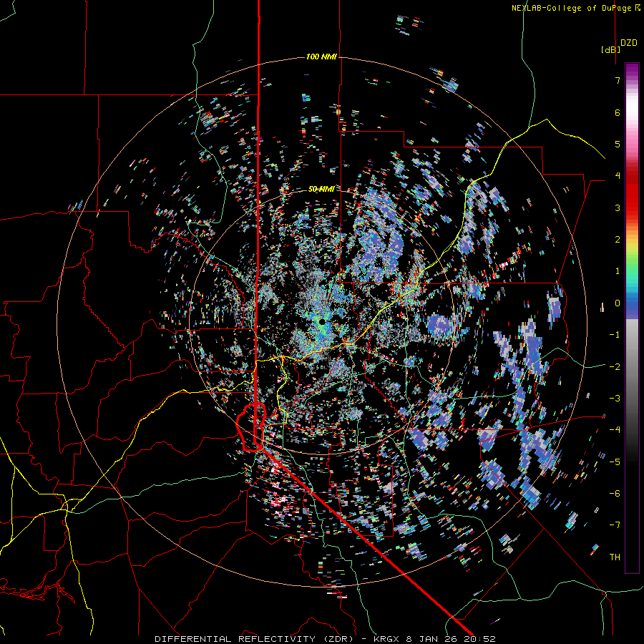Click the DZD label above the color scale

coord(629,43)
